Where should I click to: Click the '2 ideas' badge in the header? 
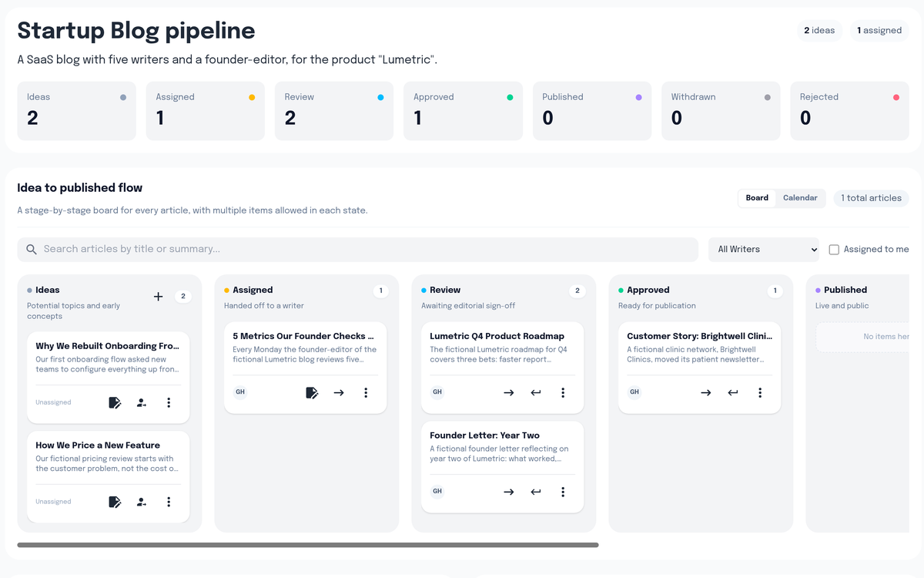pyautogui.click(x=819, y=30)
